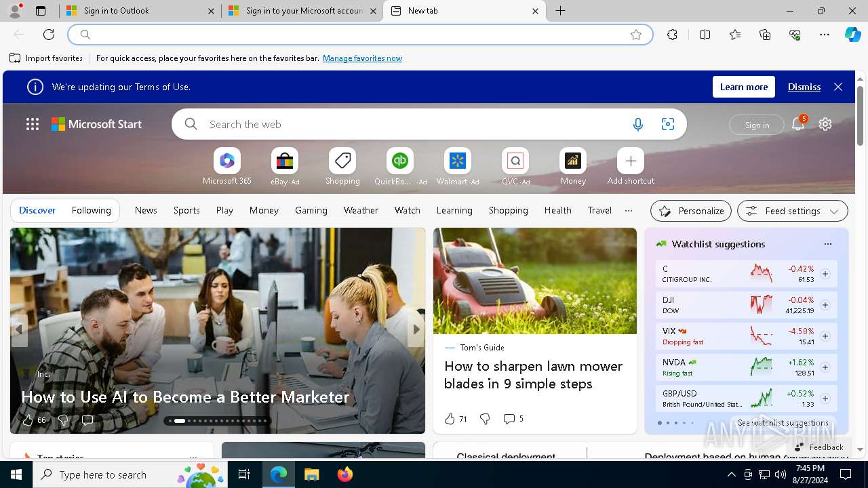Open the Money shortcut tile
The width and height of the screenshot is (868, 488).
click(x=573, y=167)
